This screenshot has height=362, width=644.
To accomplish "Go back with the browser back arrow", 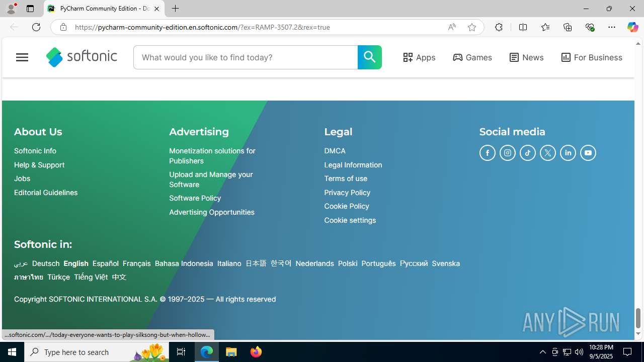I will 14,27.
